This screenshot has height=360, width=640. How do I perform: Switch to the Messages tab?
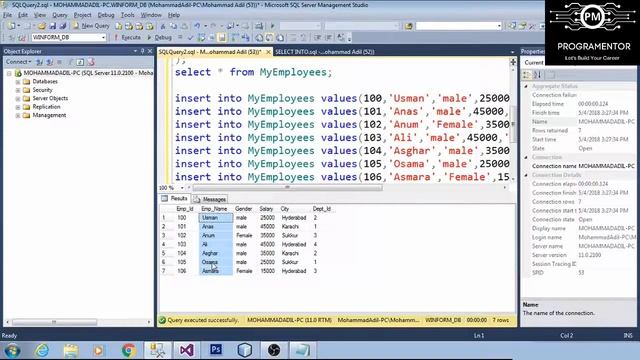pos(210,199)
